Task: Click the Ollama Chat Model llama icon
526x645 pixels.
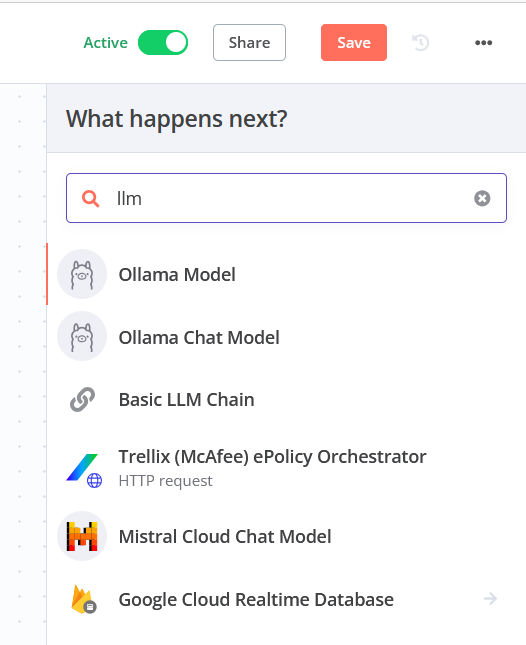Action: coord(82,337)
